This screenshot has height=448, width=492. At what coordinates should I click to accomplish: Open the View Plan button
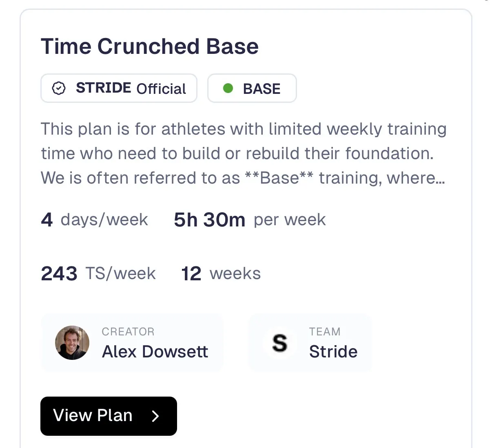109,416
